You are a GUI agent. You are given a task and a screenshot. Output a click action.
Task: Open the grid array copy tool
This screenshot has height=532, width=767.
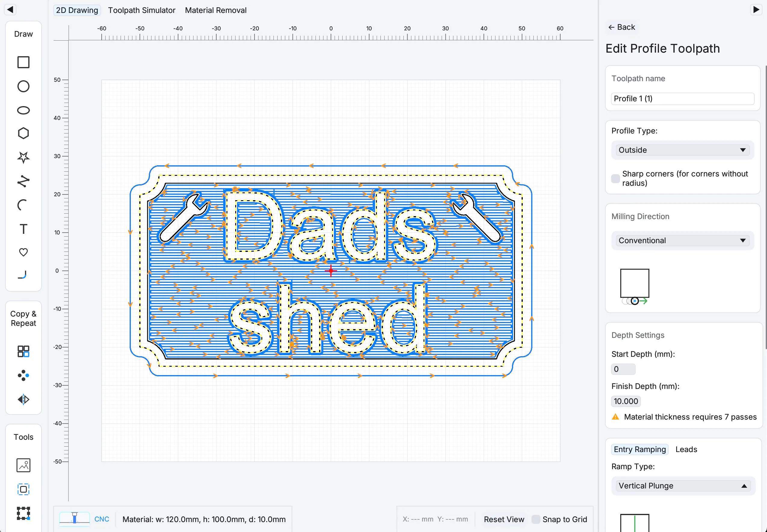tap(23, 351)
